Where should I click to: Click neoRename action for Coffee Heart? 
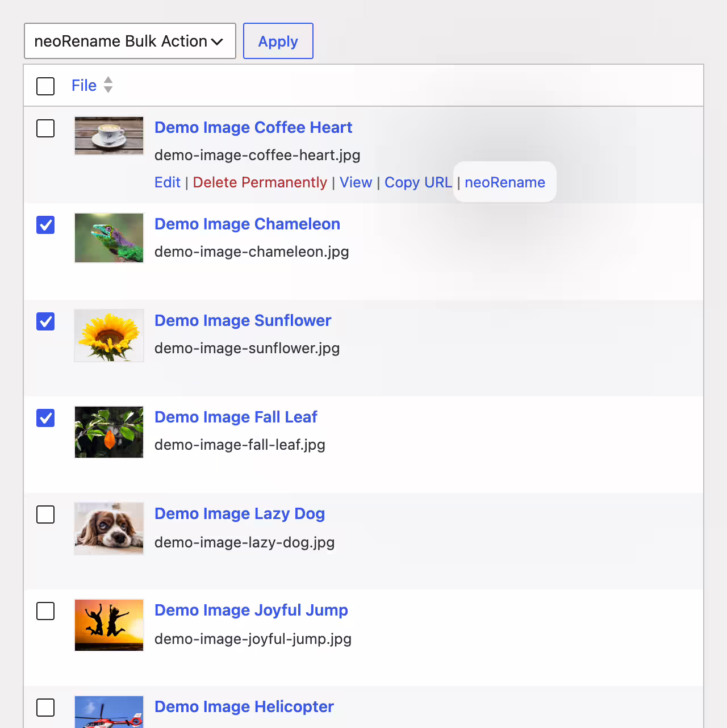pyautogui.click(x=505, y=182)
